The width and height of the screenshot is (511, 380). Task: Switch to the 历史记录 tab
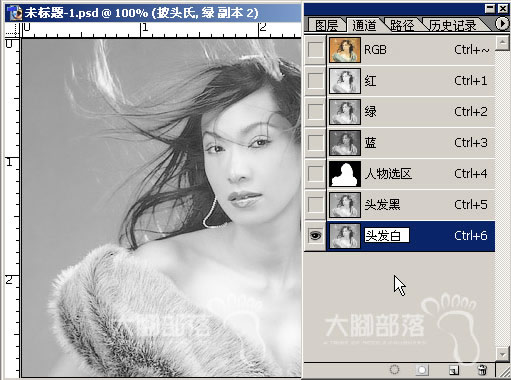pos(453,25)
